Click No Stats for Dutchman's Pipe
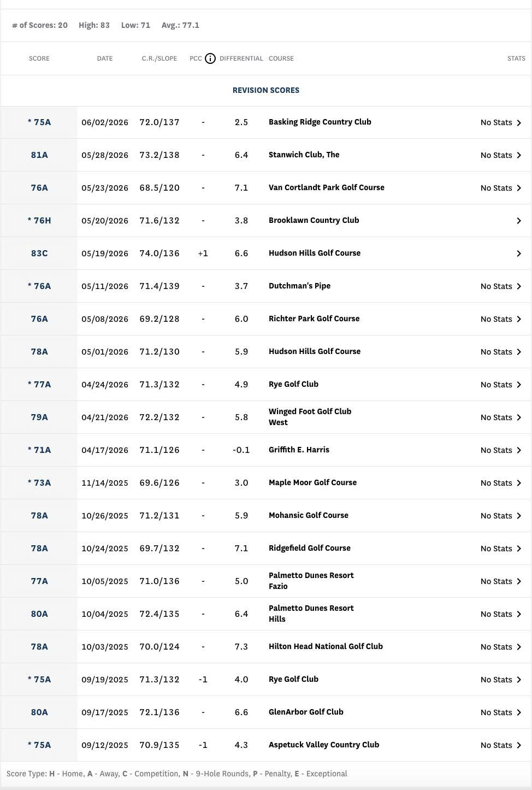 click(496, 286)
